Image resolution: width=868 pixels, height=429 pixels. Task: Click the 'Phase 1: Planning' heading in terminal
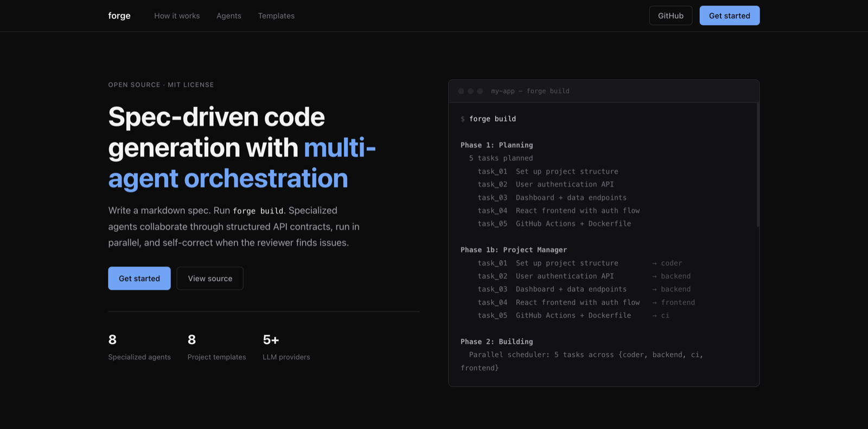coord(496,145)
